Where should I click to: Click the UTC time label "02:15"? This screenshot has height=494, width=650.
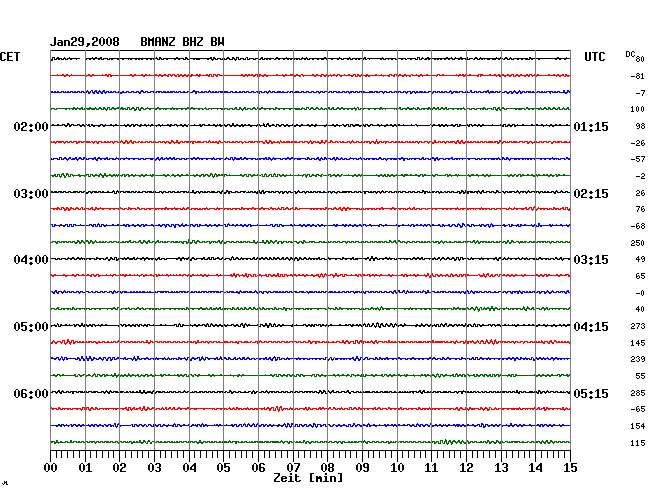pyautogui.click(x=591, y=194)
